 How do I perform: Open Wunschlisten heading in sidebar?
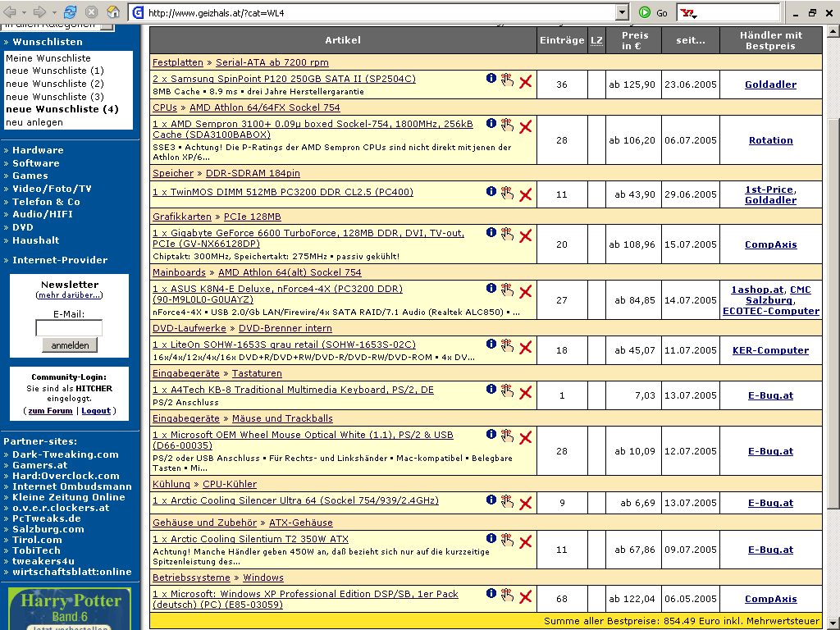48,42
